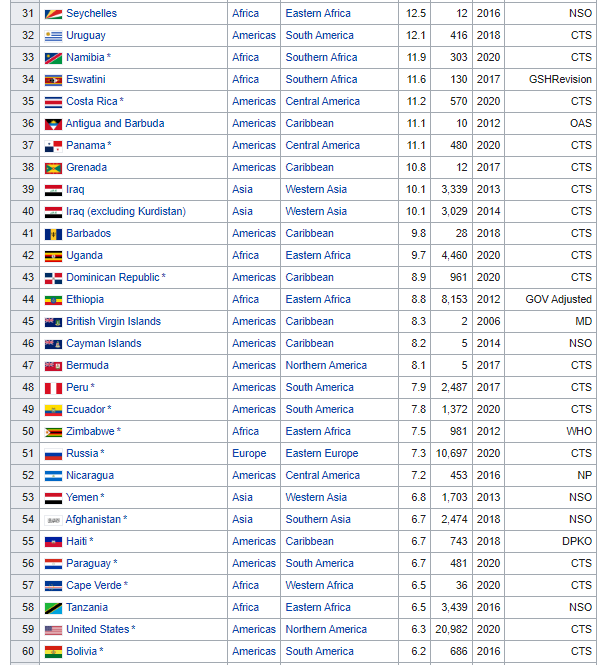
Task: Click Caribbean link in Grenada row
Action: (x=309, y=168)
